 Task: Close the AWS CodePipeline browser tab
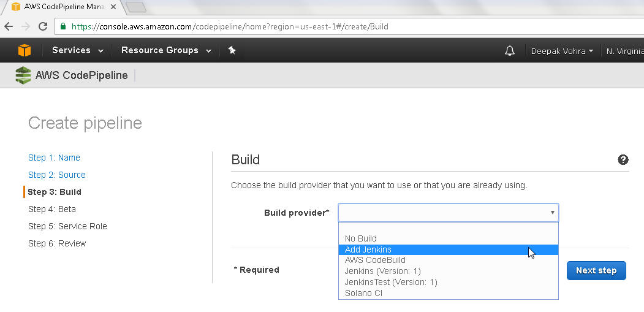click(x=114, y=7)
